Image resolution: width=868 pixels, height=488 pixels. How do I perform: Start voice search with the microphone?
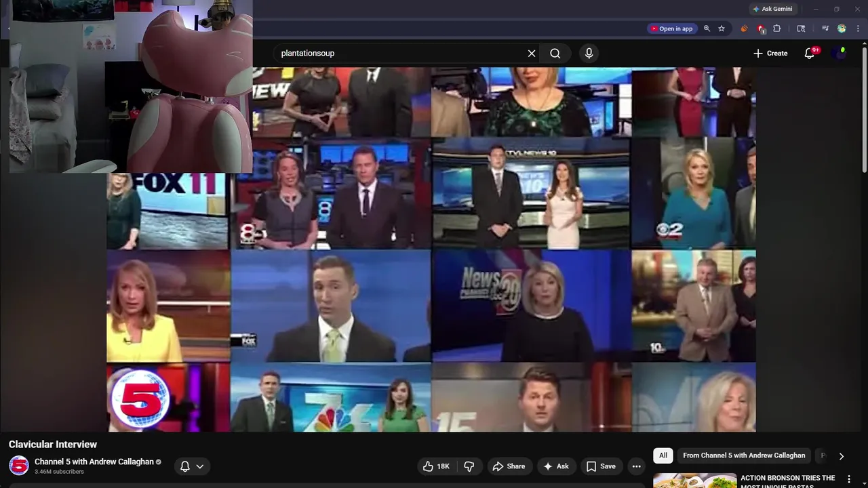[x=589, y=54]
